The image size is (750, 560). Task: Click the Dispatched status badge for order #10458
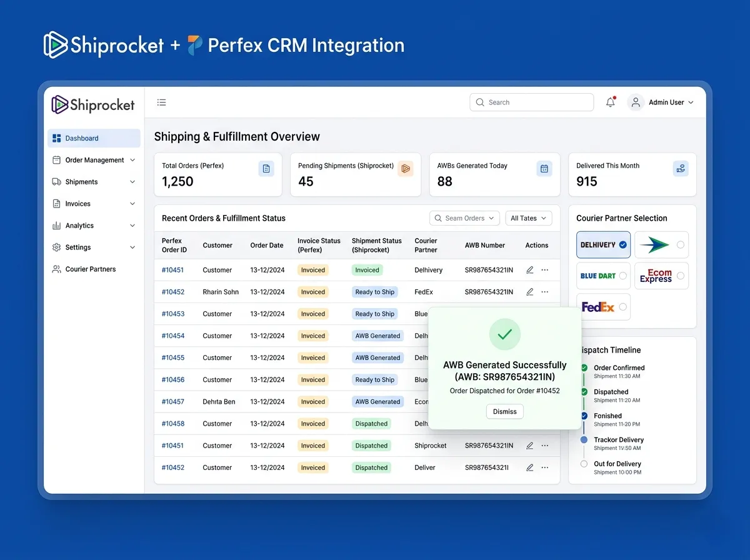click(x=371, y=423)
